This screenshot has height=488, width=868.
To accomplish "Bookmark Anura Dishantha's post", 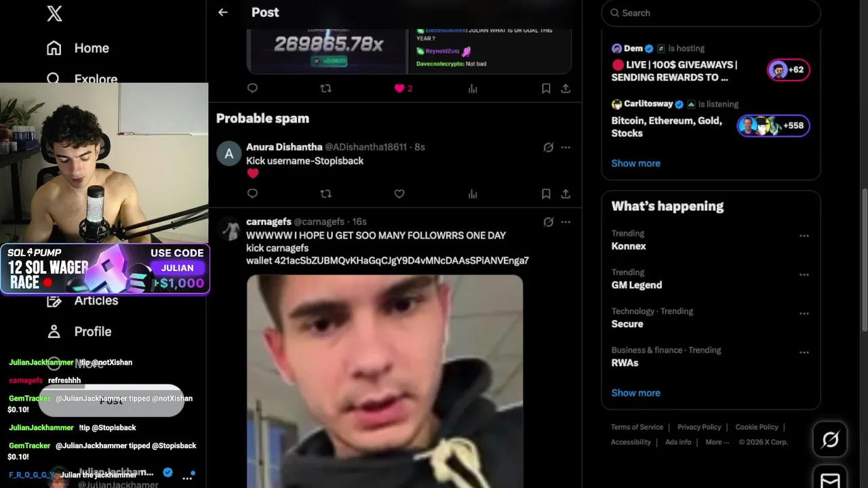I will point(546,194).
